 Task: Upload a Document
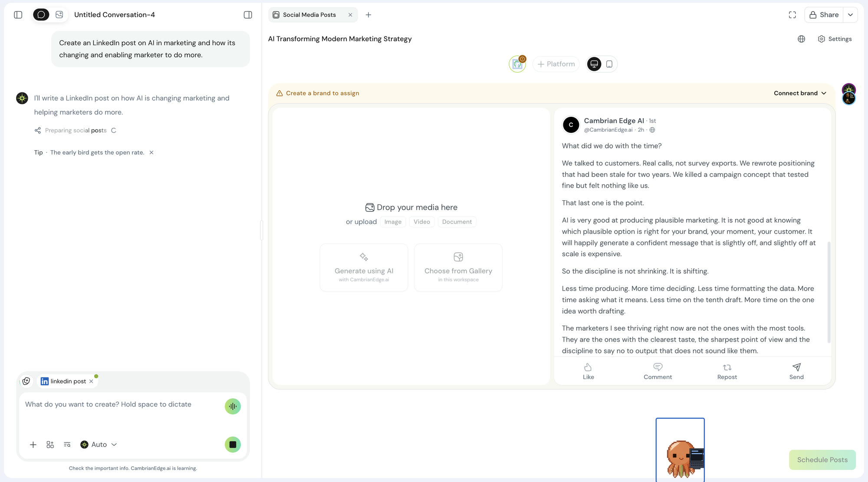tap(457, 222)
